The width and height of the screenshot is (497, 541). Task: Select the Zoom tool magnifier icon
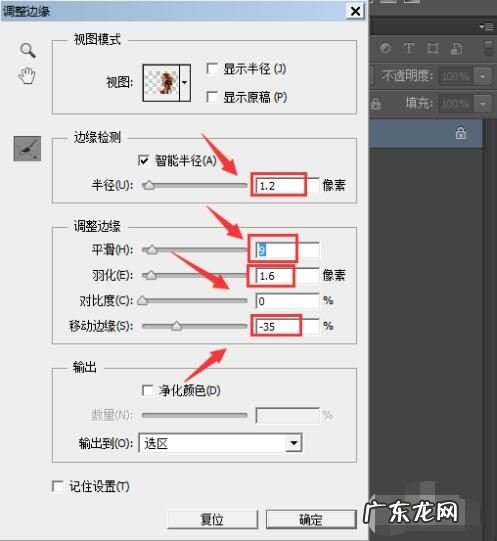28,50
